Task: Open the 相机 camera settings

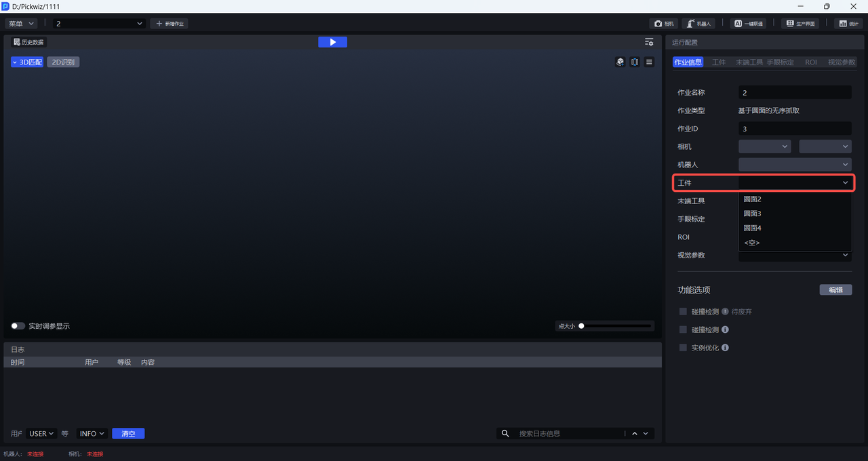Action: [x=664, y=23]
